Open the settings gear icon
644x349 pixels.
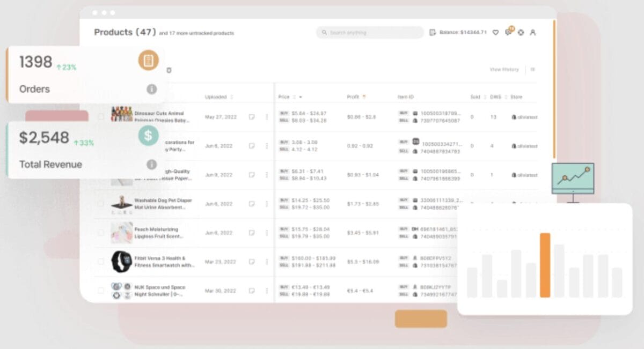(x=521, y=32)
